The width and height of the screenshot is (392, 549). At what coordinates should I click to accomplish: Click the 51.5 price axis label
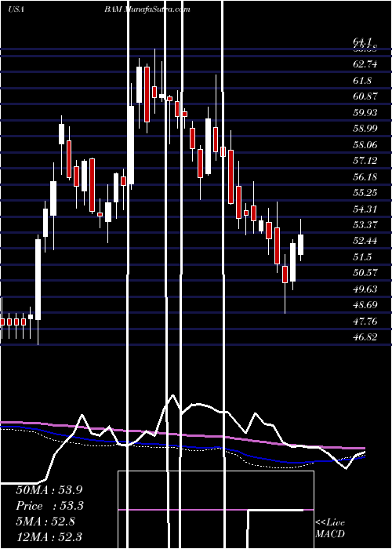(362, 257)
